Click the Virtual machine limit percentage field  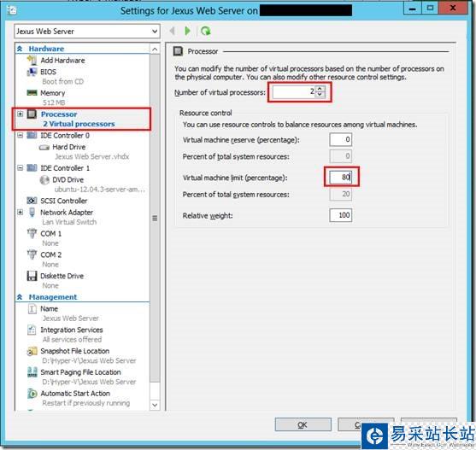(x=341, y=177)
